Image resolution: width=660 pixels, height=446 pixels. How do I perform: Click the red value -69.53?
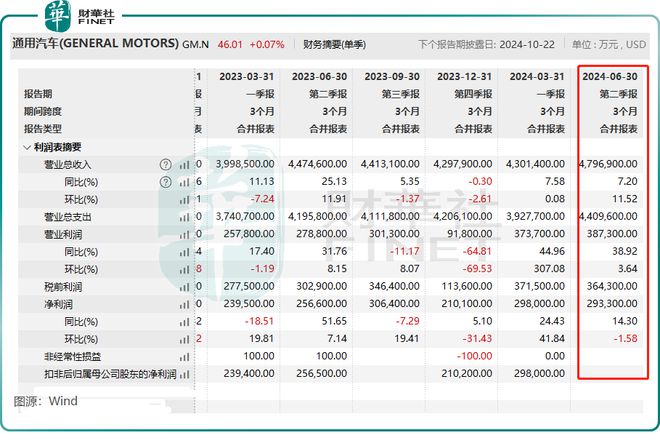point(477,269)
